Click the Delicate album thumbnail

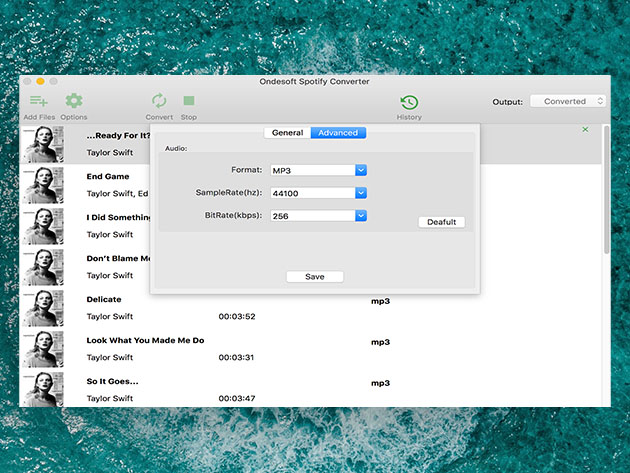tap(43, 308)
